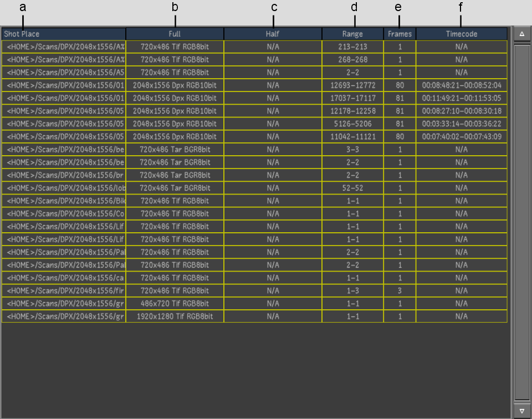
Task: Click the shot path ending in /Bik
Action: [64, 201]
